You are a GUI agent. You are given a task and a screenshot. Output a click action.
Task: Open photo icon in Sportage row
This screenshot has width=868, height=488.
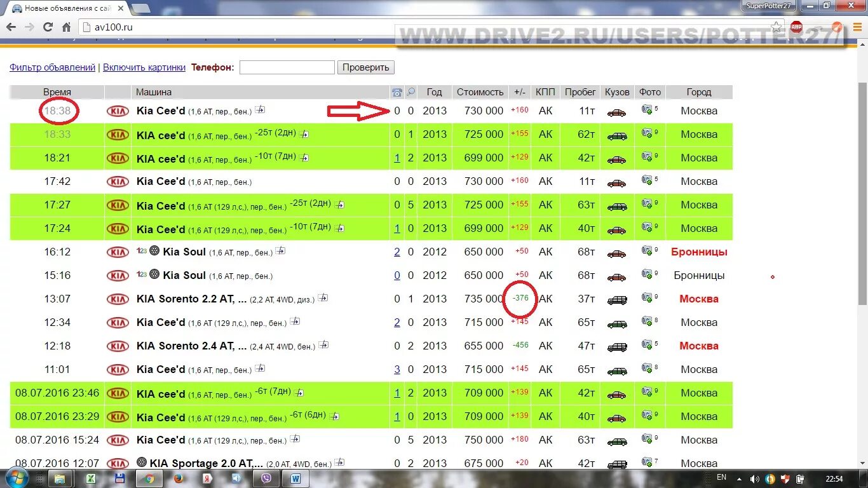pos(647,463)
